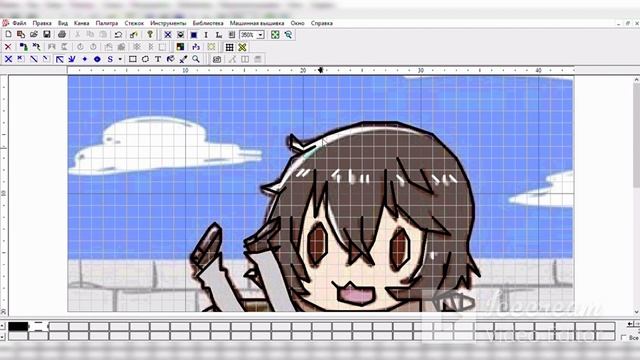Select the large blue bead circle tool
The height and width of the screenshot is (360, 640).
[x=97, y=59]
